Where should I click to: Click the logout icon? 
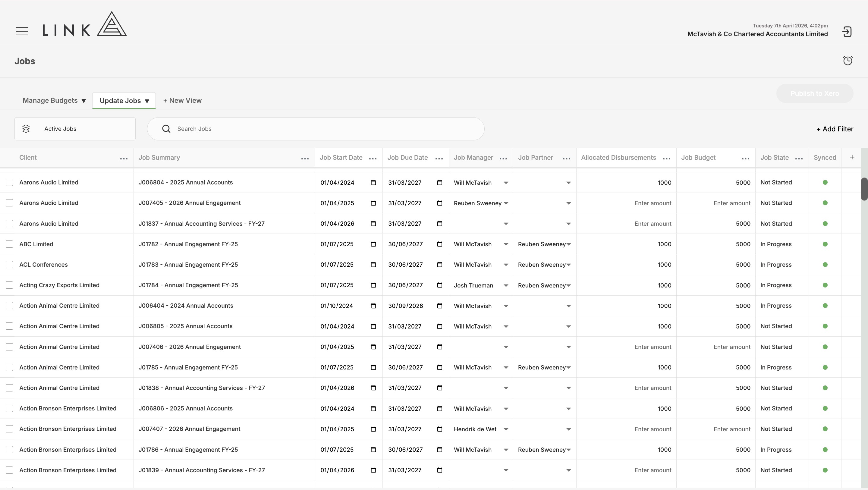click(x=847, y=32)
